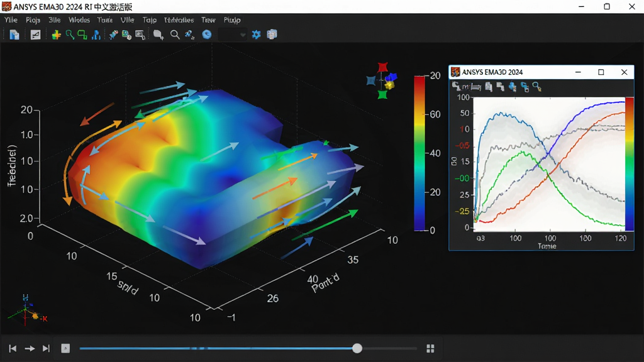Click the round blue globe icon
Image resolution: width=644 pixels, height=362 pixels.
(206, 35)
